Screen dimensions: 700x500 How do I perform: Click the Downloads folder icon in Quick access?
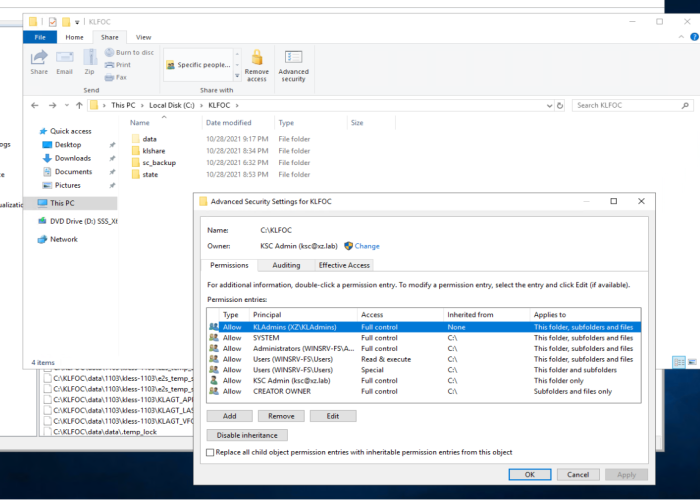[47, 158]
